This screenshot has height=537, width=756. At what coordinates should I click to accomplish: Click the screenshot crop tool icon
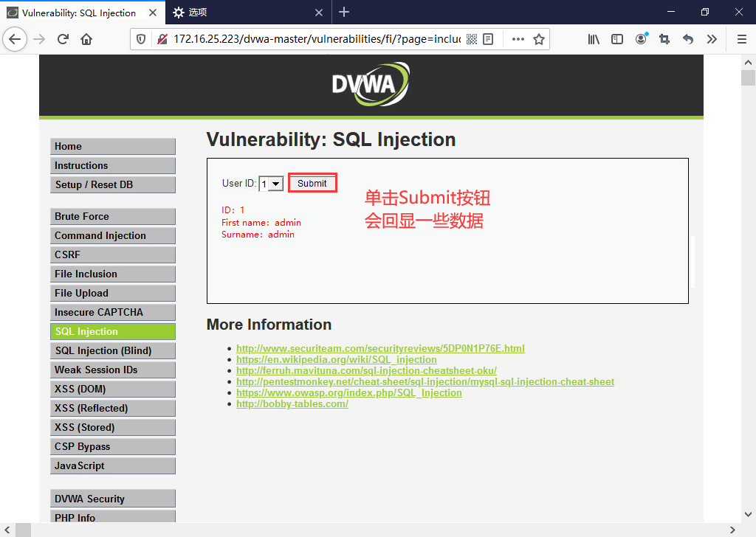[x=664, y=39]
